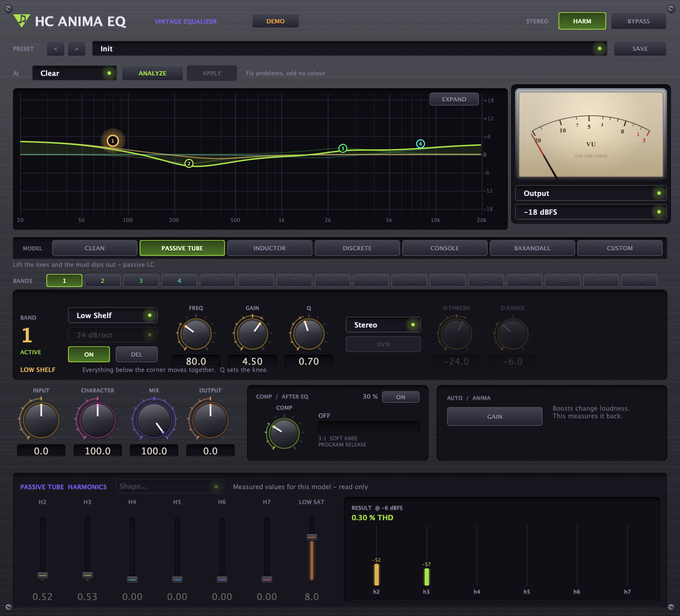The image size is (680, 616).
Task: Click the Q knob of band 1
Action: [x=309, y=334]
